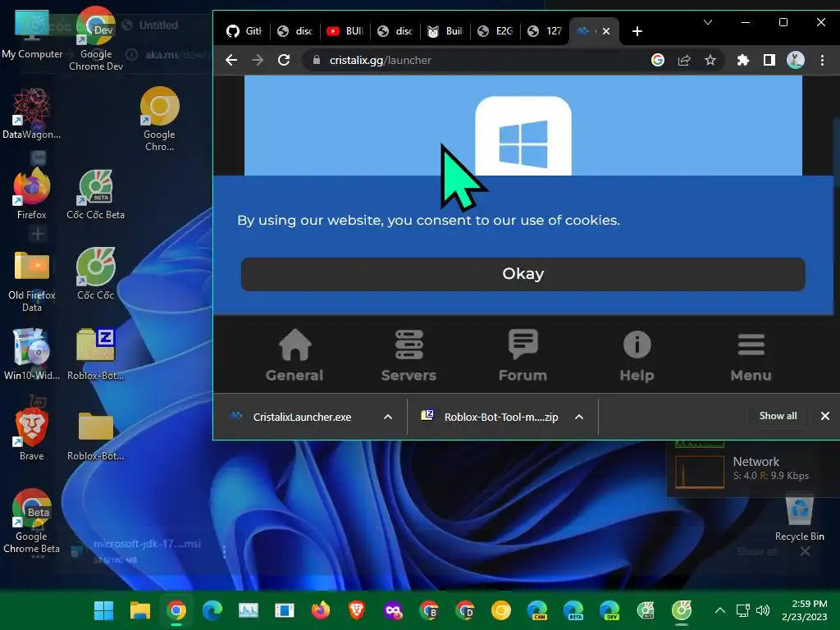Reload the cristalix.gg launcher page
The image size is (840, 630).
pyautogui.click(x=284, y=60)
